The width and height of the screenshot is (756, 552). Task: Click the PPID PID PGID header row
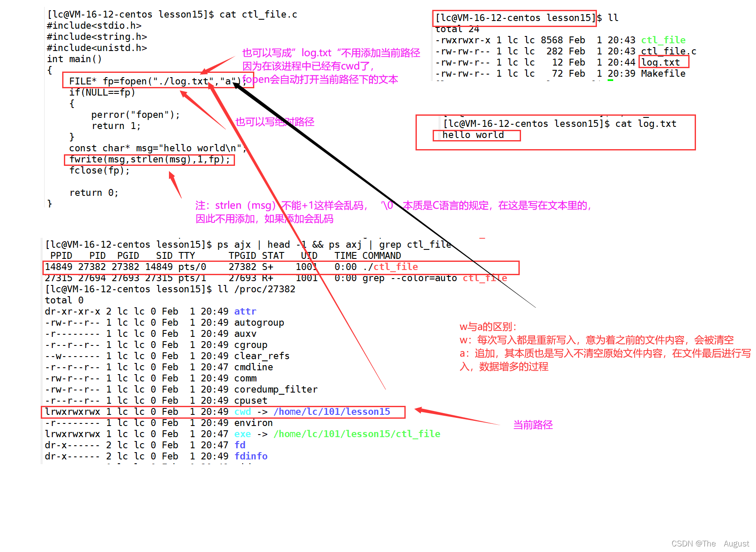[x=226, y=256]
